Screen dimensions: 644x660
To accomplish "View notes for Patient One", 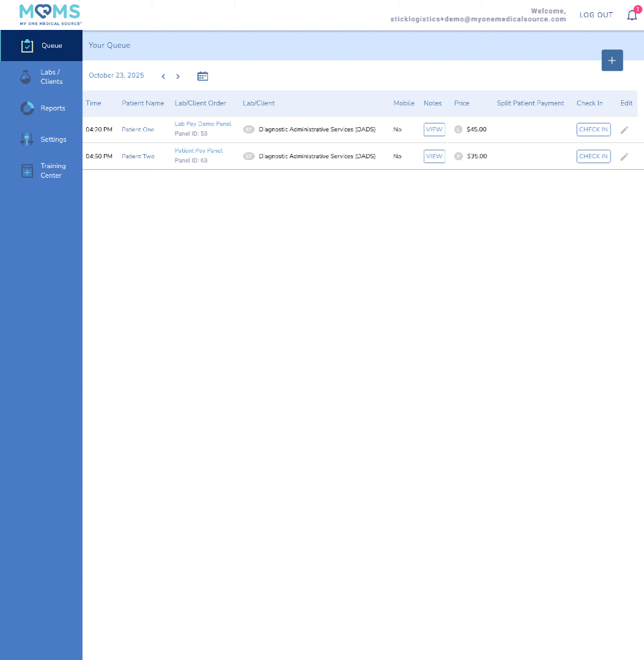I will point(434,130).
